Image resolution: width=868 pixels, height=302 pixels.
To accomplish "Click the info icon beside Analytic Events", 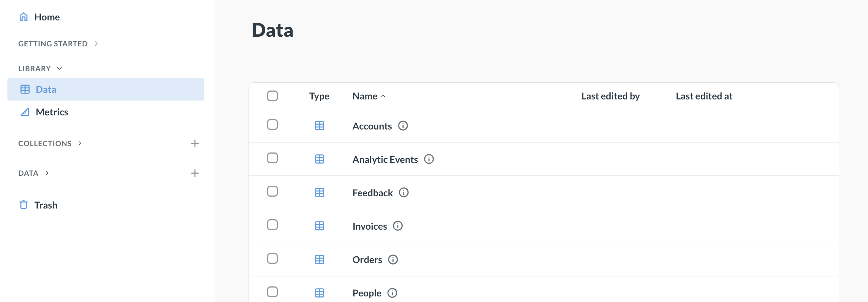I will point(429,159).
